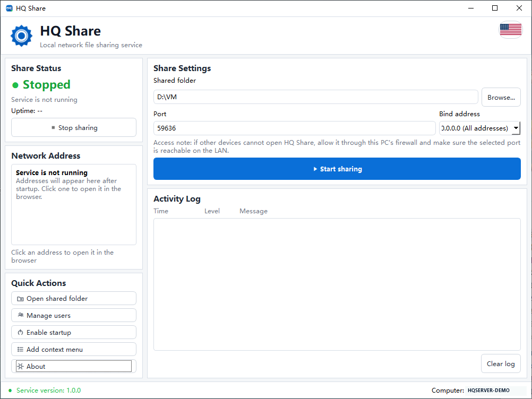
Task: Start sharing with the blue button
Action: pyautogui.click(x=337, y=169)
